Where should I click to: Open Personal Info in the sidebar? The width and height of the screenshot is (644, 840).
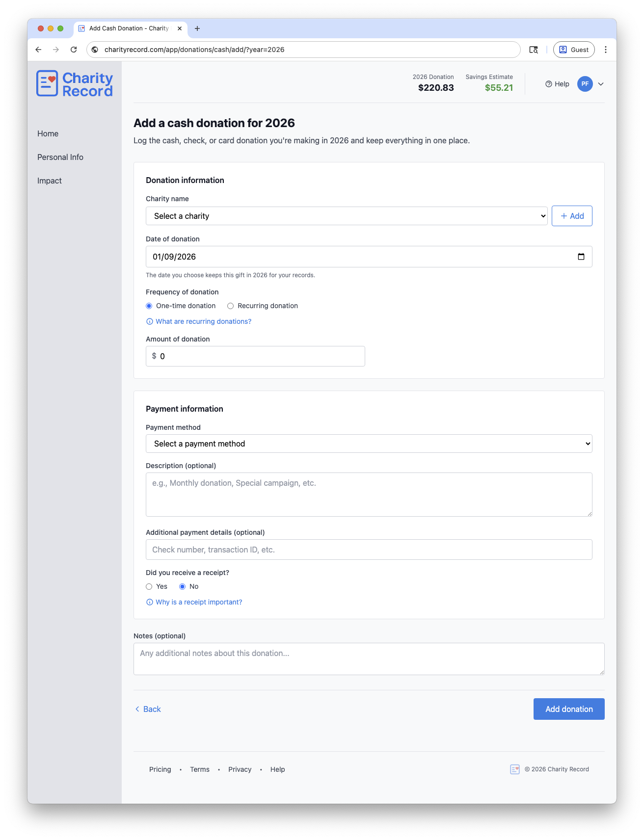click(x=60, y=157)
